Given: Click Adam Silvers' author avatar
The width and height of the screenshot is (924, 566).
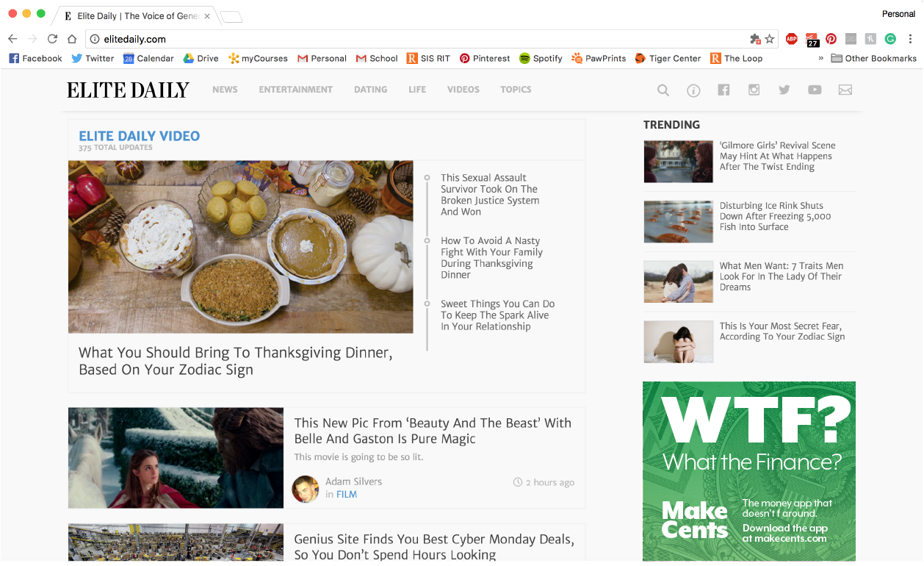Looking at the screenshot, I should (305, 489).
